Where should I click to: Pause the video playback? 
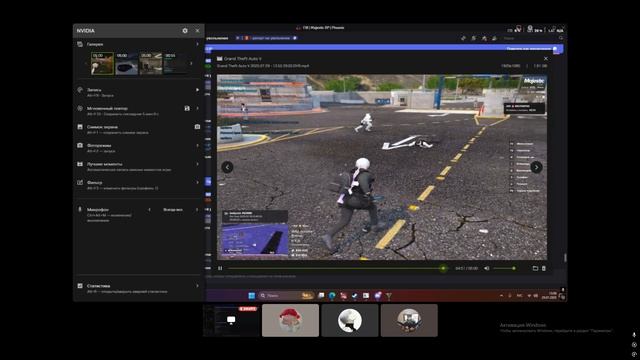pyautogui.click(x=220, y=268)
